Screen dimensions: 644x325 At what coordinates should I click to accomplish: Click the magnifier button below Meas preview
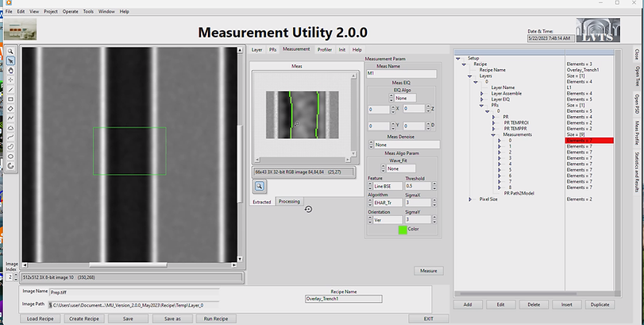pyautogui.click(x=259, y=186)
